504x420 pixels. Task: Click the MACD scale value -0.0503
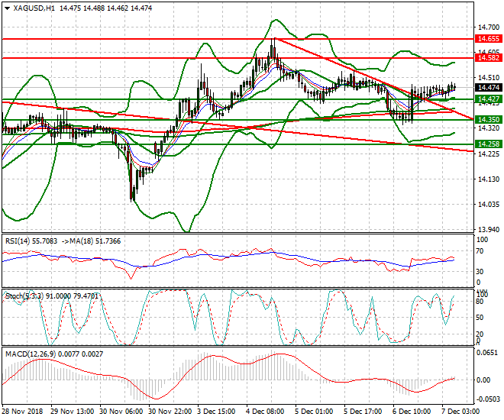489,399
